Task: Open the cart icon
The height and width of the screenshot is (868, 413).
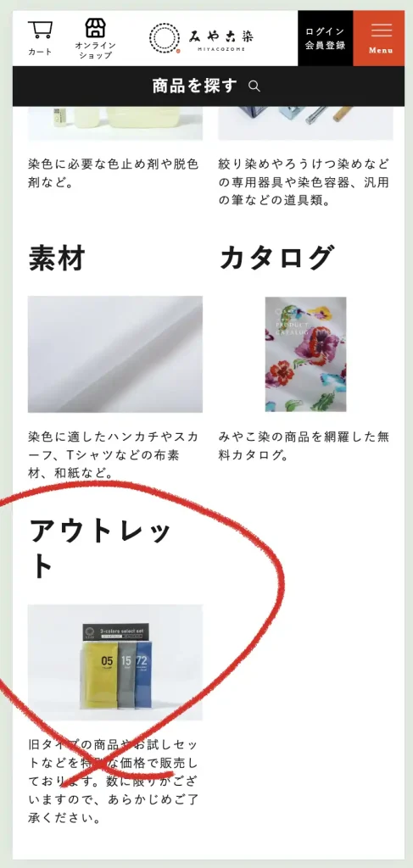Action: 41,30
